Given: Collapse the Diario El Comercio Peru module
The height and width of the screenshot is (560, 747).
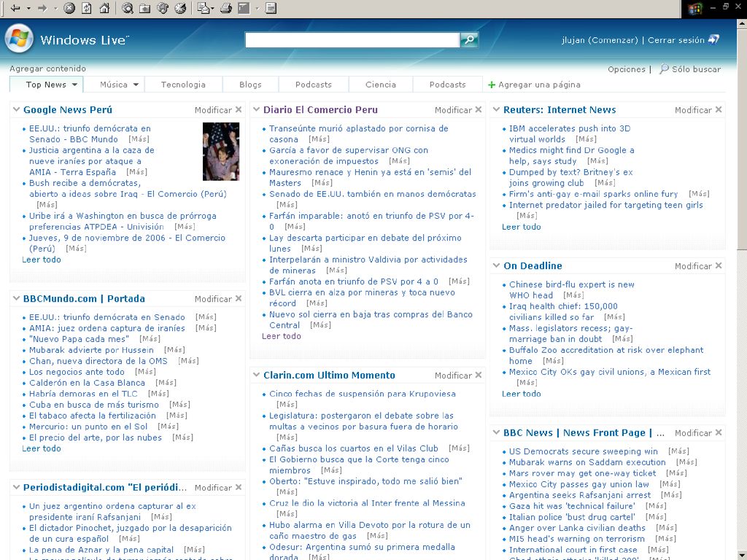Looking at the screenshot, I should click(256, 109).
